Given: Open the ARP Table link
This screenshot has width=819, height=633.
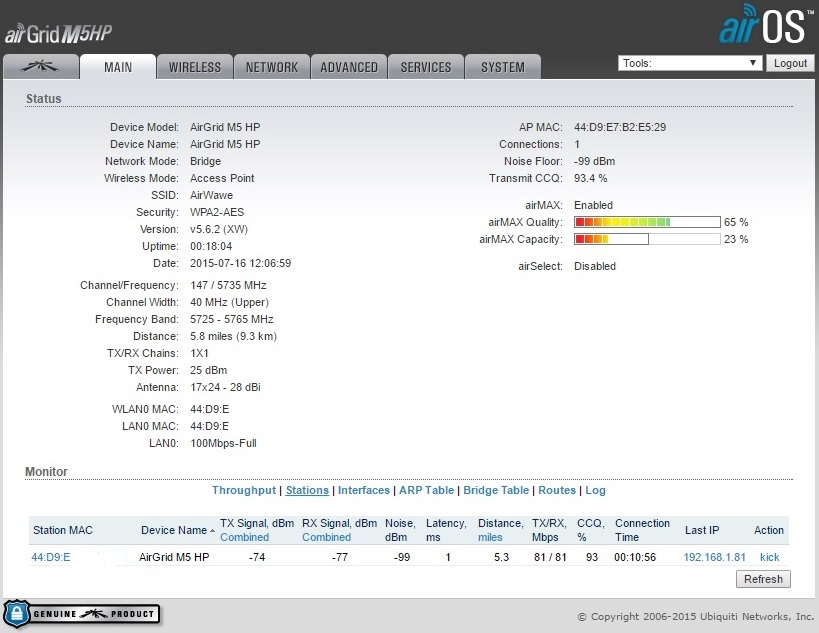Looking at the screenshot, I should (x=426, y=490).
